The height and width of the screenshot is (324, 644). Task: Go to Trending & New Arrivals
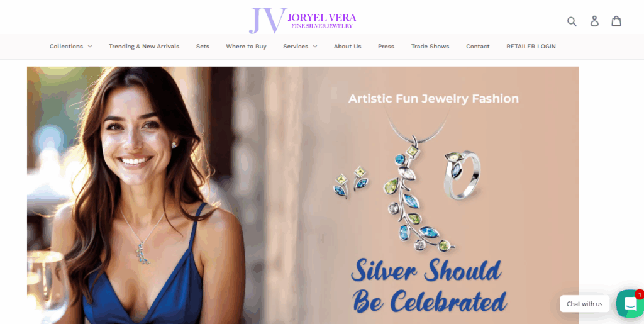click(144, 47)
